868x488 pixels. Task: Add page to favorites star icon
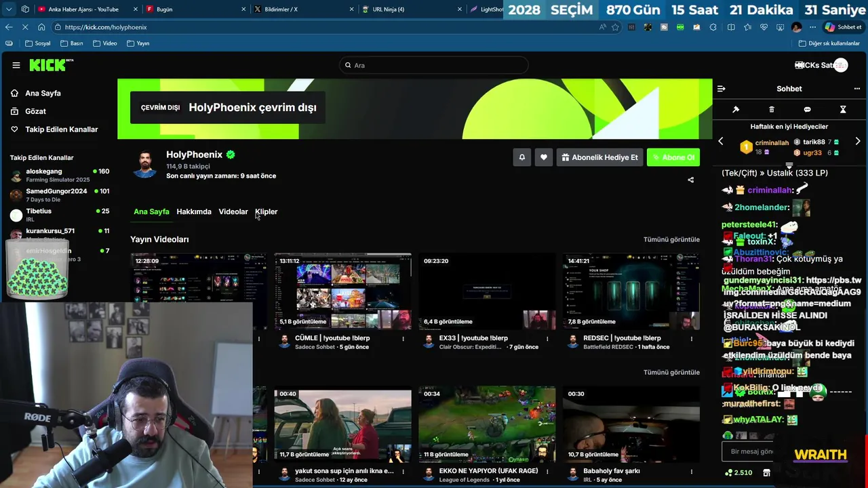(x=615, y=27)
